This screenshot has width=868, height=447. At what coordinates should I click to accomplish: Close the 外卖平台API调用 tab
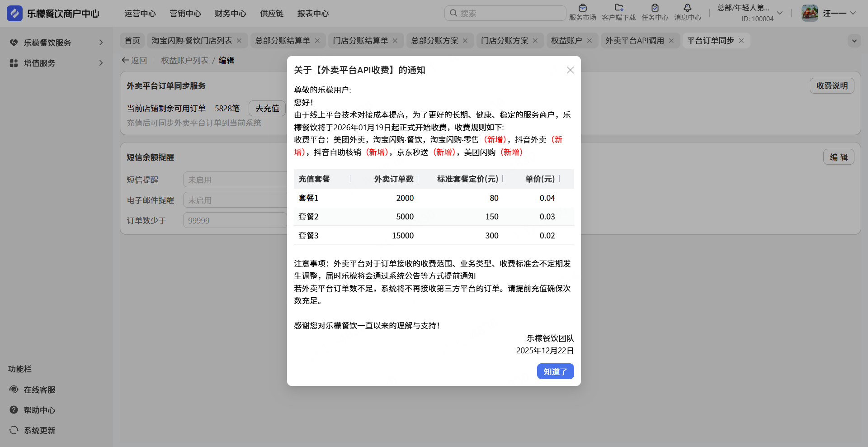click(x=671, y=41)
